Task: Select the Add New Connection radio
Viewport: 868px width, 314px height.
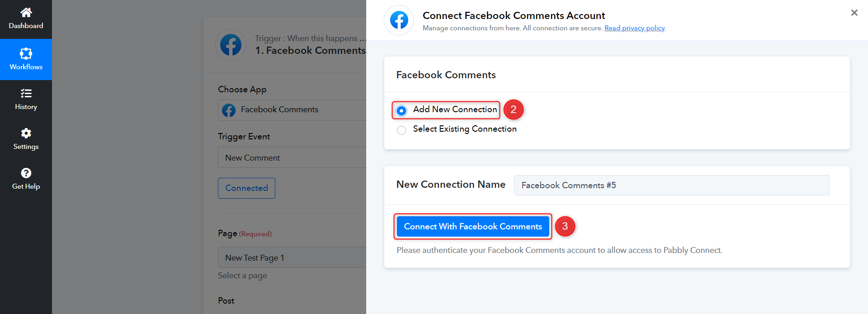Action: pyautogui.click(x=401, y=110)
